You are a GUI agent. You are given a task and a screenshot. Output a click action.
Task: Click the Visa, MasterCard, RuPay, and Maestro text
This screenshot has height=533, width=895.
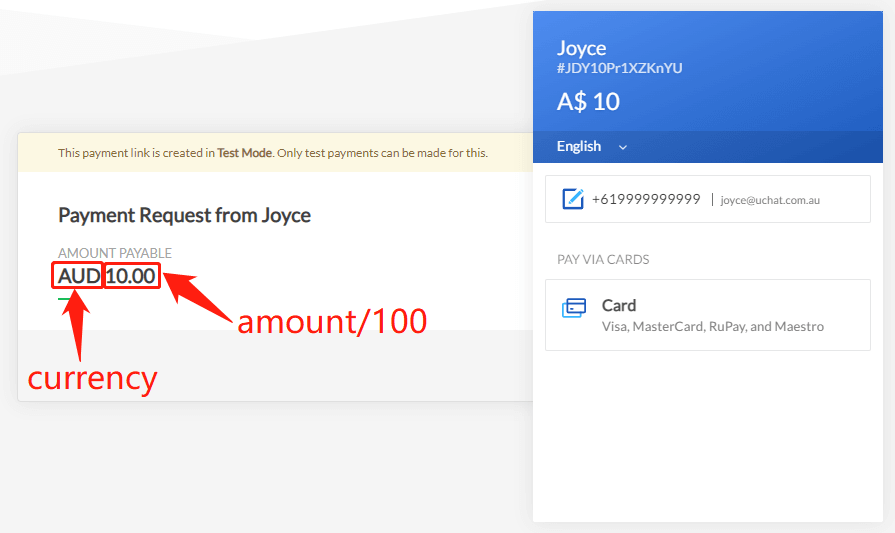point(713,327)
